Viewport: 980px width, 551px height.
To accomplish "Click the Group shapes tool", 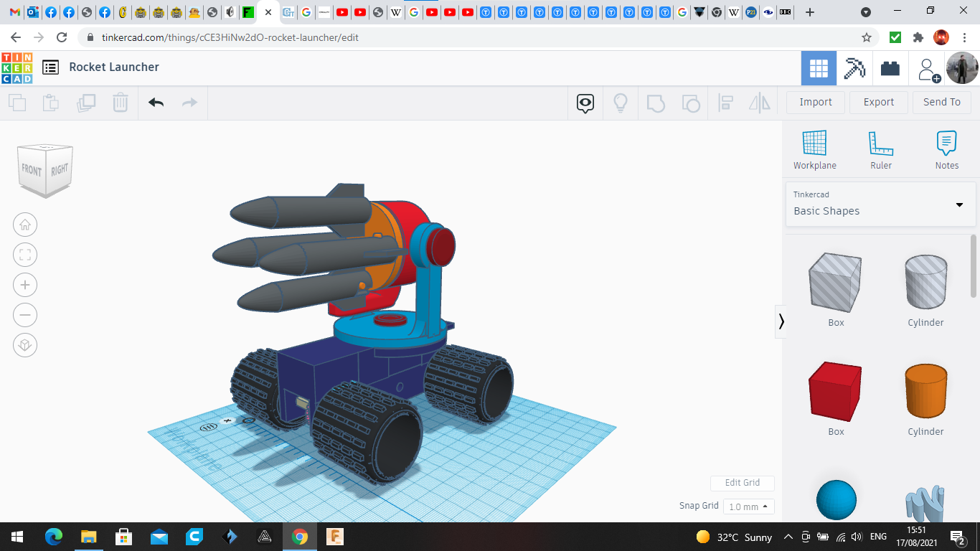I will click(x=656, y=103).
